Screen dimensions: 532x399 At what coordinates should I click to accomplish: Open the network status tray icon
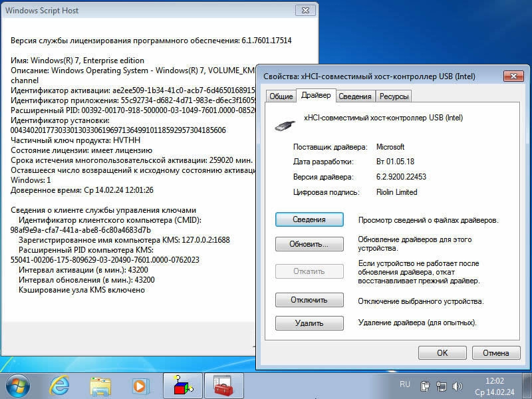coord(442,386)
